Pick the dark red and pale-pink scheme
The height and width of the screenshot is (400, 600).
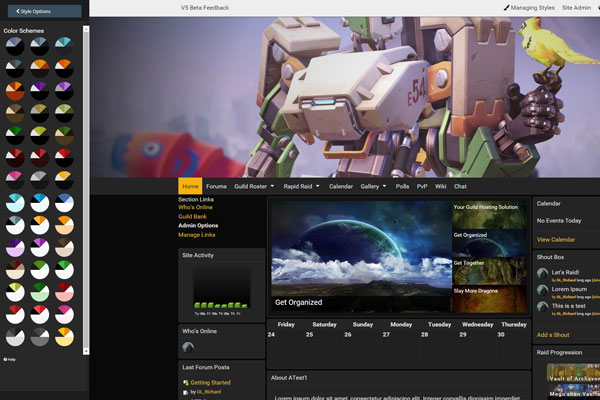64,292
